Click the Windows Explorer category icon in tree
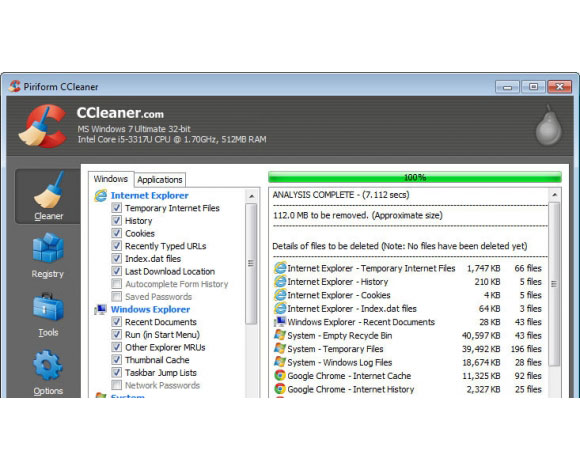The width and height of the screenshot is (580, 470). tap(100, 309)
